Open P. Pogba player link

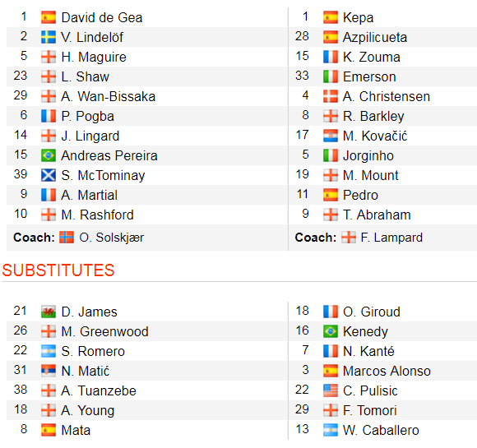tap(88, 116)
